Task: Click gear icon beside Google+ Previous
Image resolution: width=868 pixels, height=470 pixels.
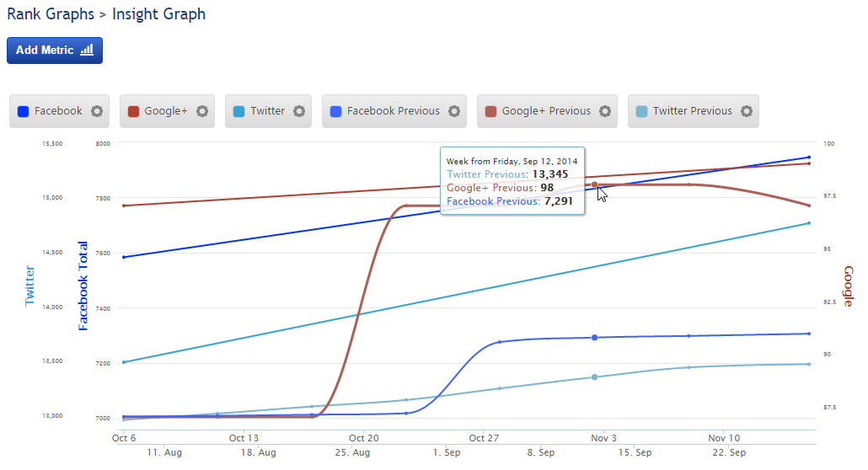Action: pos(605,111)
